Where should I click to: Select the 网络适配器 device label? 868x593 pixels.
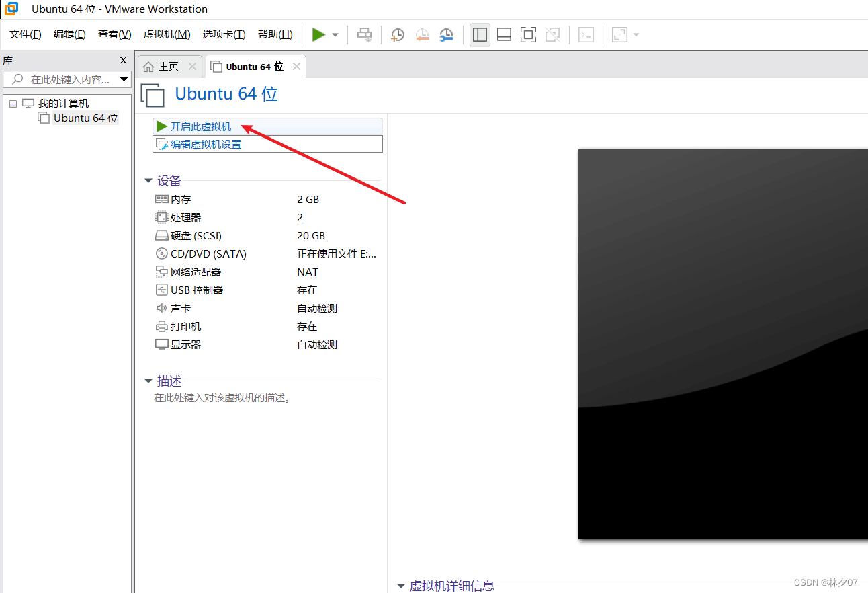point(196,272)
